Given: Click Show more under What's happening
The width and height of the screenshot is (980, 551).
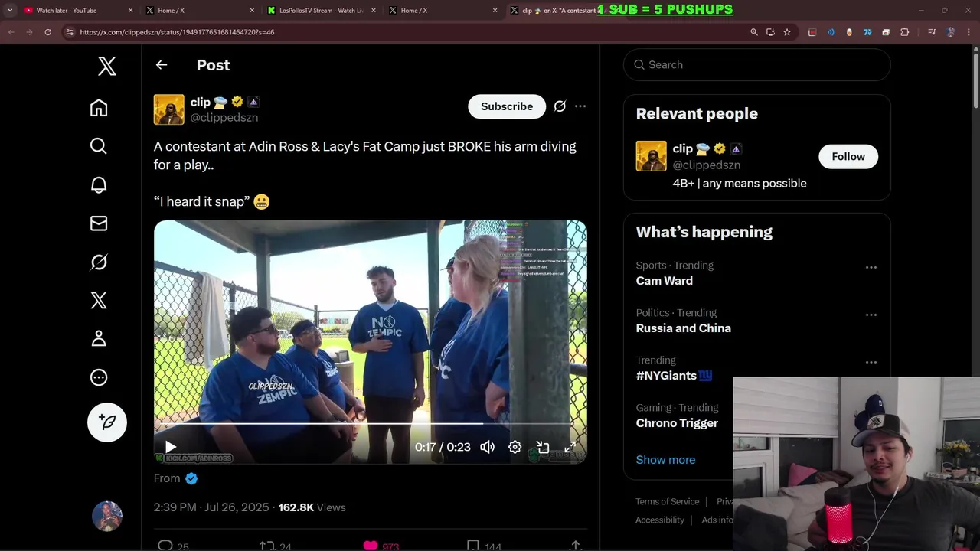Looking at the screenshot, I should pos(665,460).
